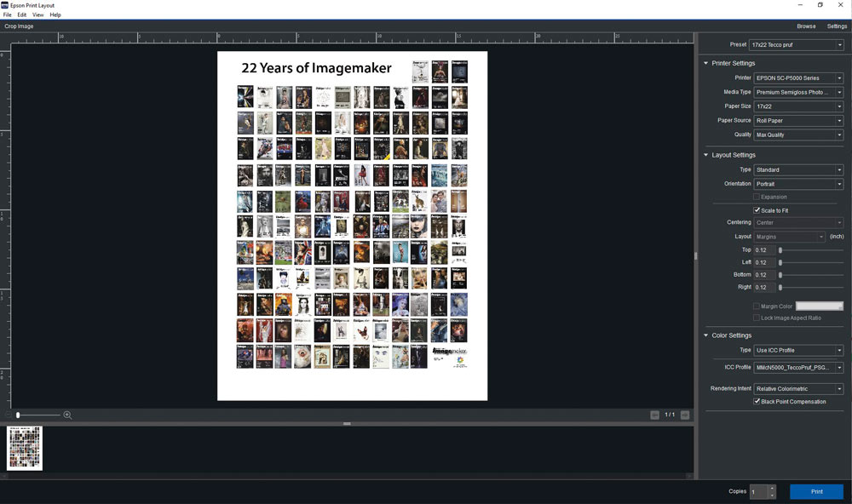Click the filmstrip panel drag handle
The height and width of the screenshot is (504, 852).
tap(347, 424)
